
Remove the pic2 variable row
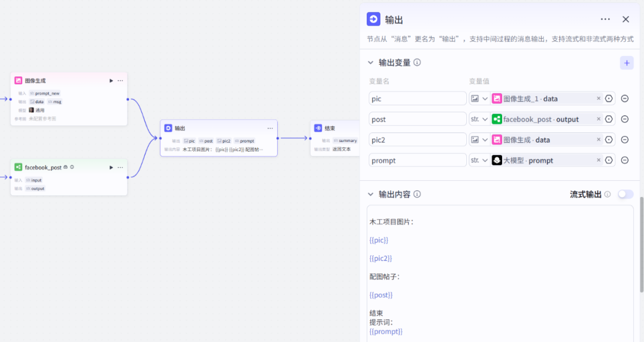point(625,140)
